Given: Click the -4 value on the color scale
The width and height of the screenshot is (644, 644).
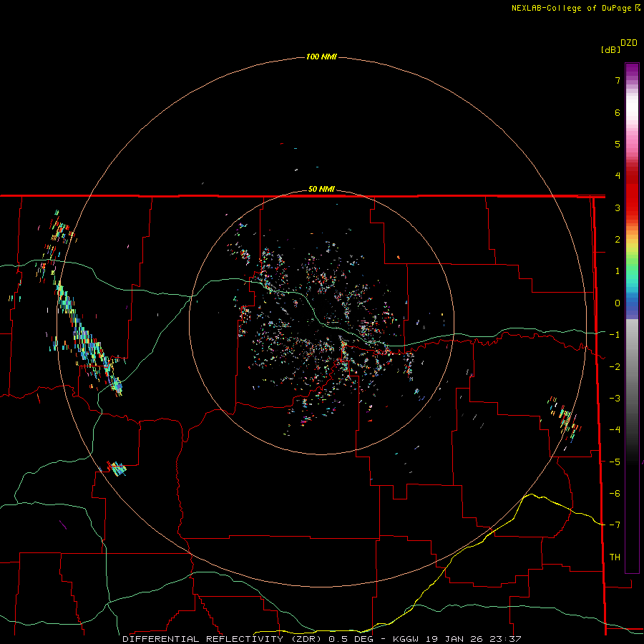Looking at the screenshot, I should [x=615, y=430].
